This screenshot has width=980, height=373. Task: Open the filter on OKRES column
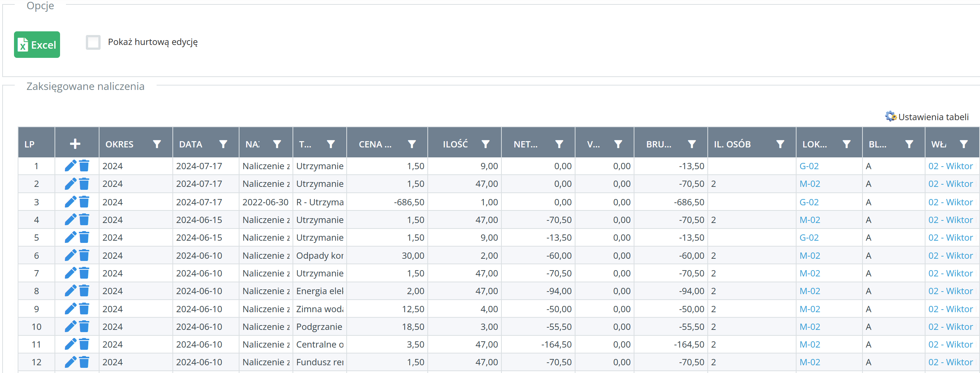[x=157, y=144]
